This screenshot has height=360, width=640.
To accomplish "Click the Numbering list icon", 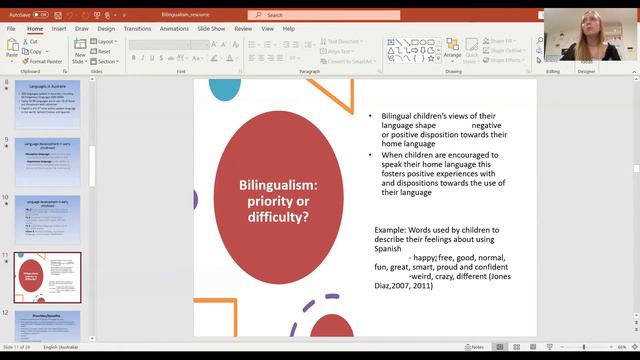I will click(267, 44).
